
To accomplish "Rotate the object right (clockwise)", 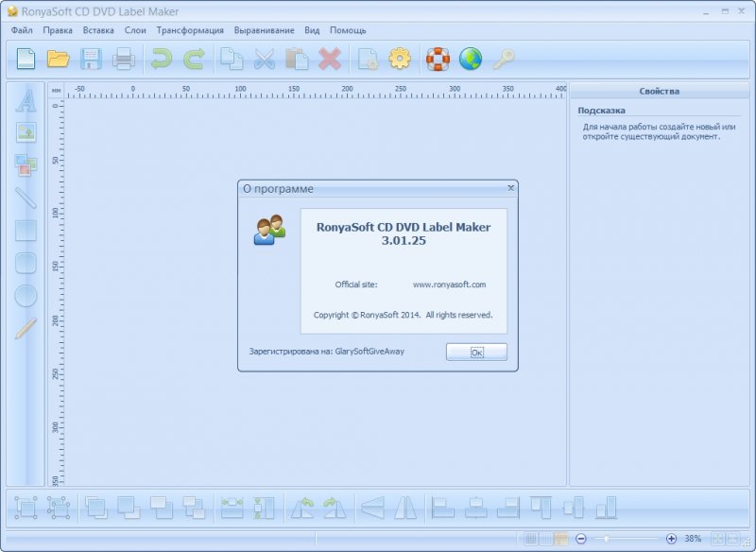I will coord(335,508).
